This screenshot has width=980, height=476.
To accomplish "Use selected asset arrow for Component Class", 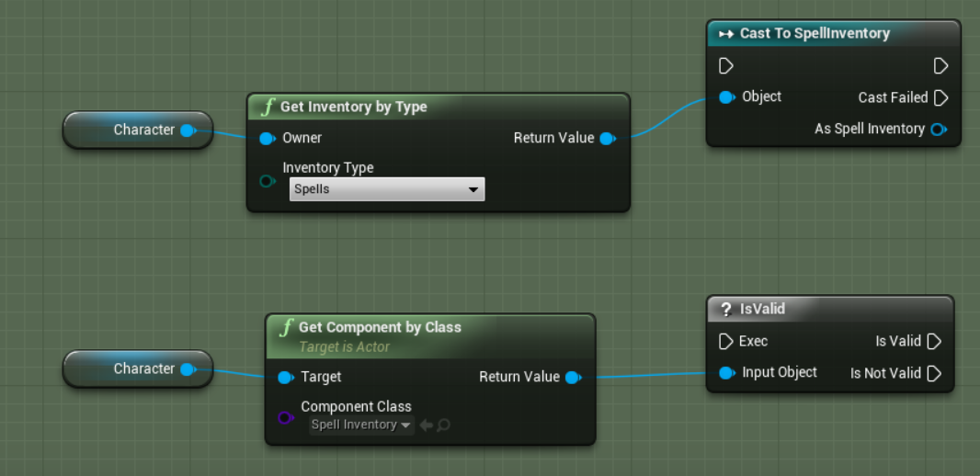I will pyautogui.click(x=426, y=425).
